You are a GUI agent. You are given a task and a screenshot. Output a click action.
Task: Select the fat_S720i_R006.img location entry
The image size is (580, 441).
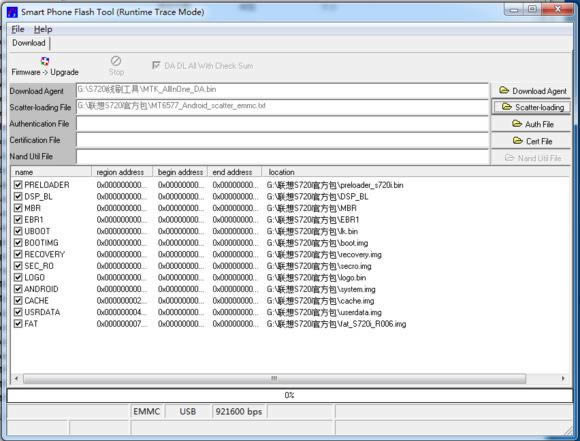click(x=336, y=324)
